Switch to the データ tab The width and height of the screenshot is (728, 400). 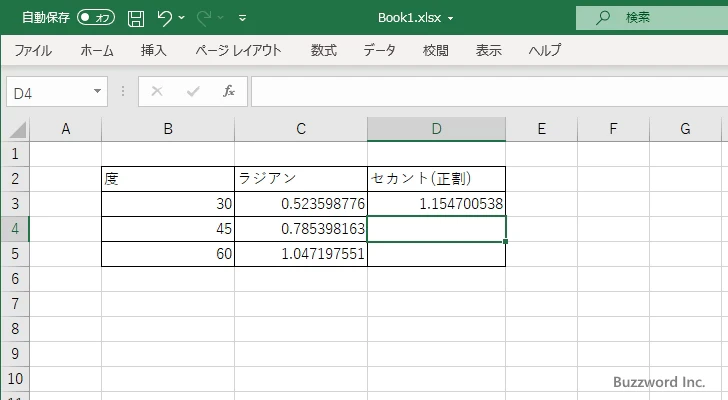click(x=379, y=50)
